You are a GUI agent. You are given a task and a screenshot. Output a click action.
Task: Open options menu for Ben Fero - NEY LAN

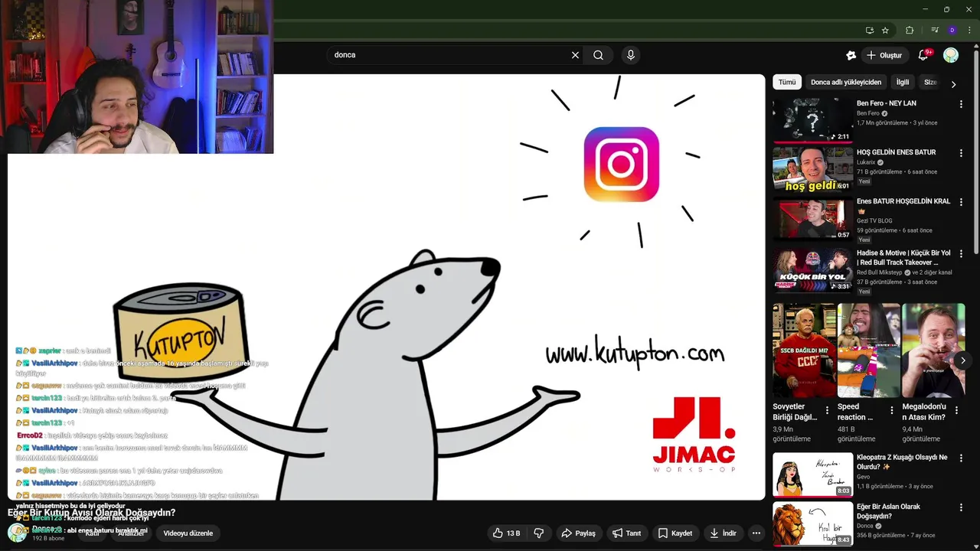(961, 104)
